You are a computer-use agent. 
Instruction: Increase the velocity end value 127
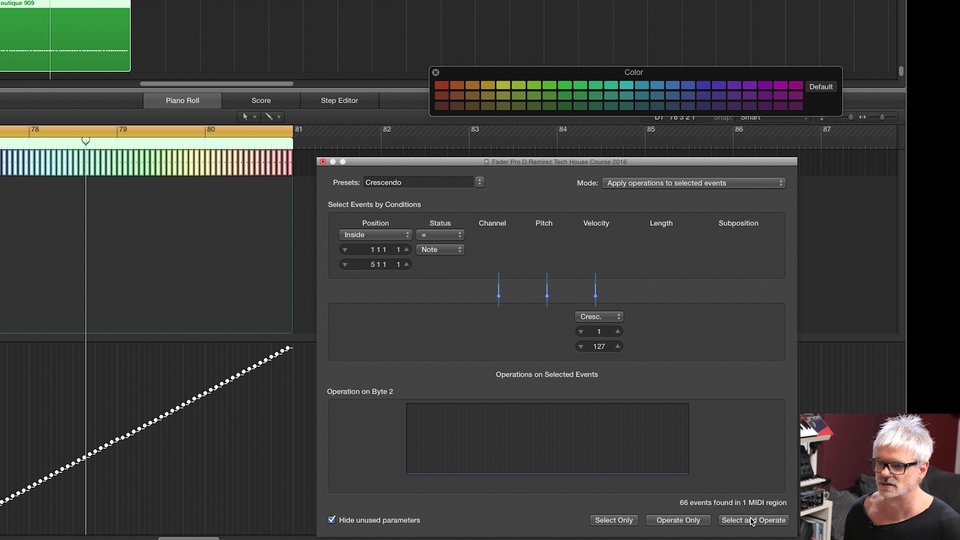617,347
